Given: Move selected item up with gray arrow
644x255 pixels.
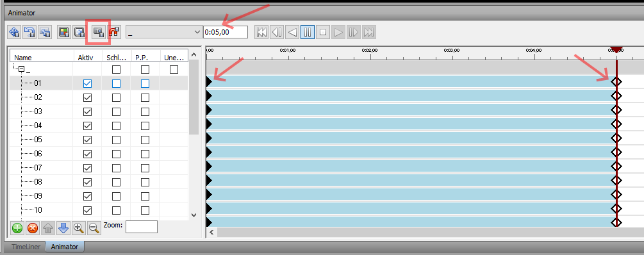Looking at the screenshot, I should (x=48, y=228).
